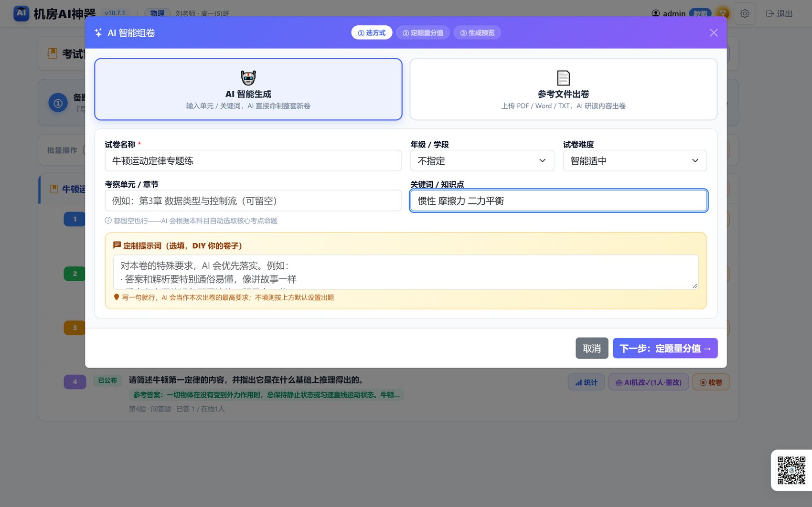The image size is (812, 507).
Task: Click the 定制提示词 chat bubble icon
Action: [117, 245]
